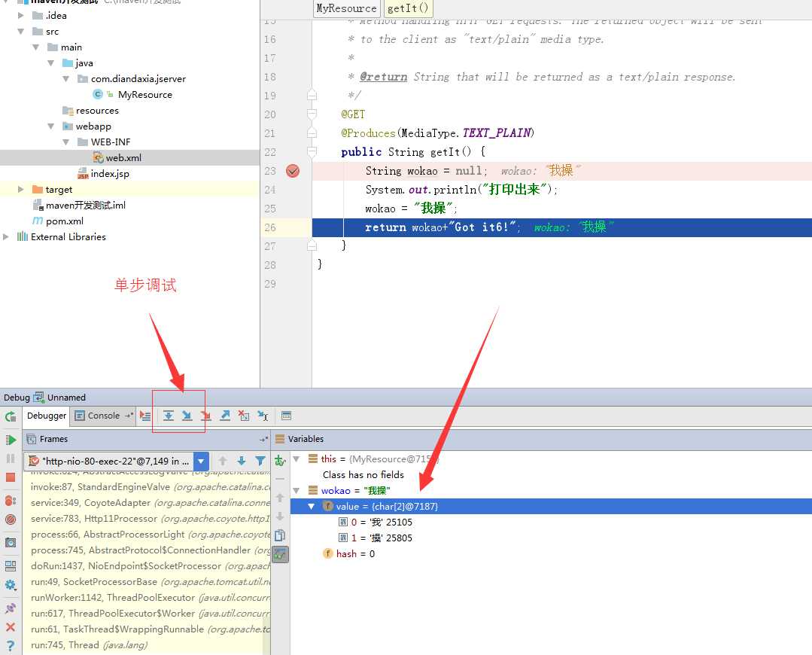Click @return link in line 18 comment
Screen dimensions: 812x655
384,77
